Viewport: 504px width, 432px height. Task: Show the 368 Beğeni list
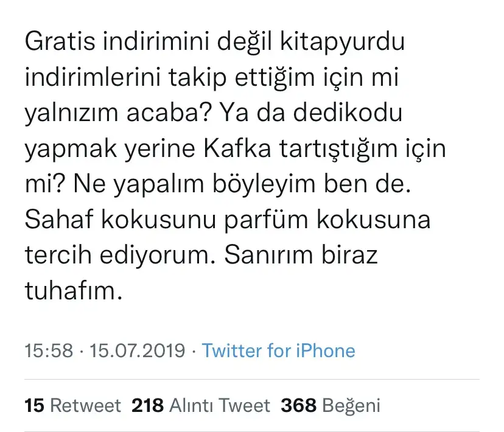tap(330, 405)
